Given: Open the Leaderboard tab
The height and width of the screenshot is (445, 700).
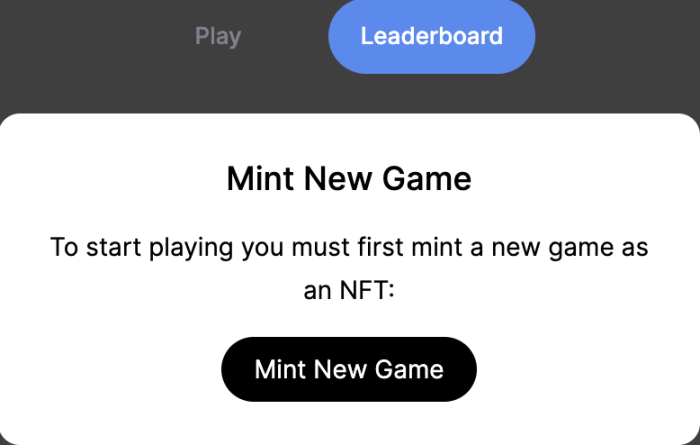Looking at the screenshot, I should point(431,37).
